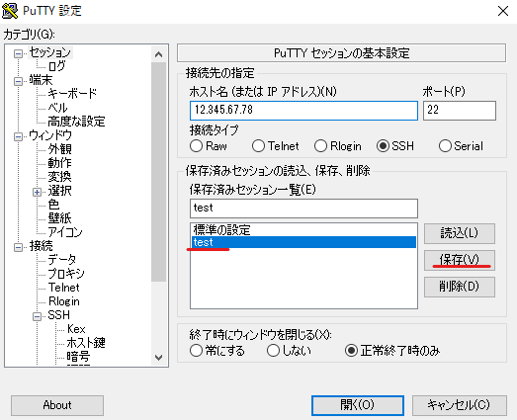The image size is (517, 420).
Task: Open the セッション category
Action: click(x=50, y=52)
